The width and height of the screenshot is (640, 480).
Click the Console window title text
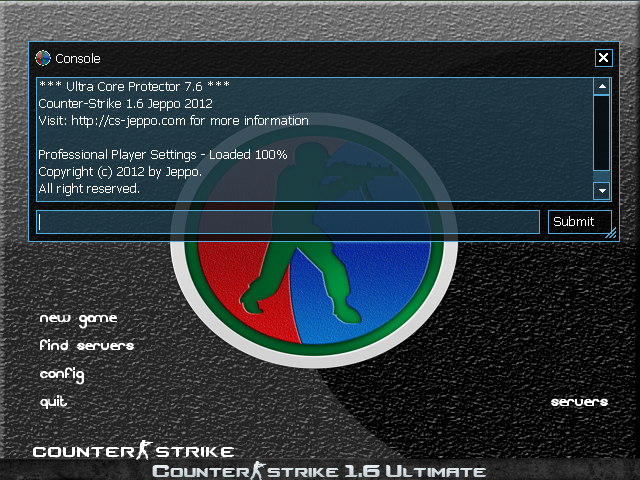pos(78,59)
